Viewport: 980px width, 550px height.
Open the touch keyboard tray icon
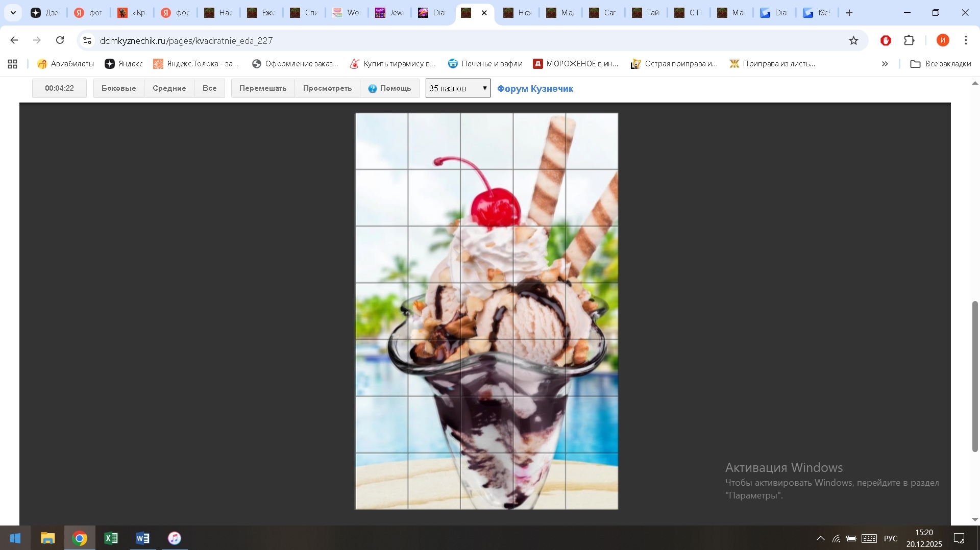pos(869,538)
